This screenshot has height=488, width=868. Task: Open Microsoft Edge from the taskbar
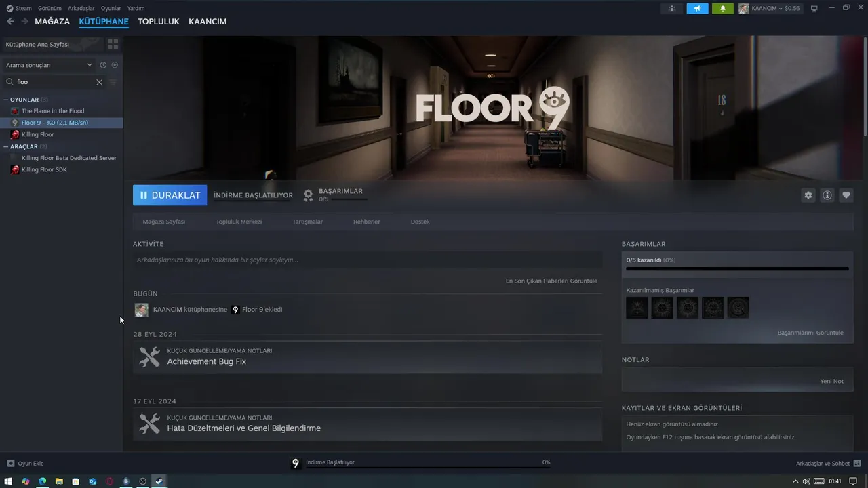(x=42, y=481)
